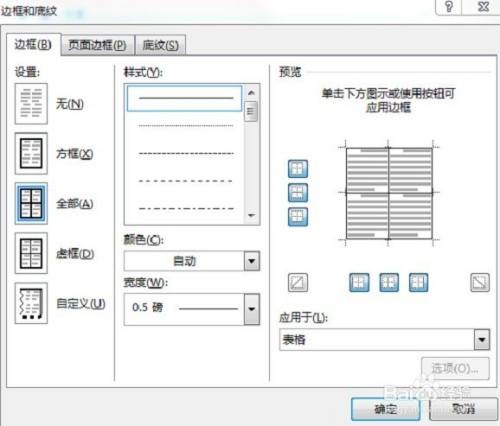Viewport: 500px width, 426px height.
Task: Click the 自动 color field
Action: coord(184,261)
